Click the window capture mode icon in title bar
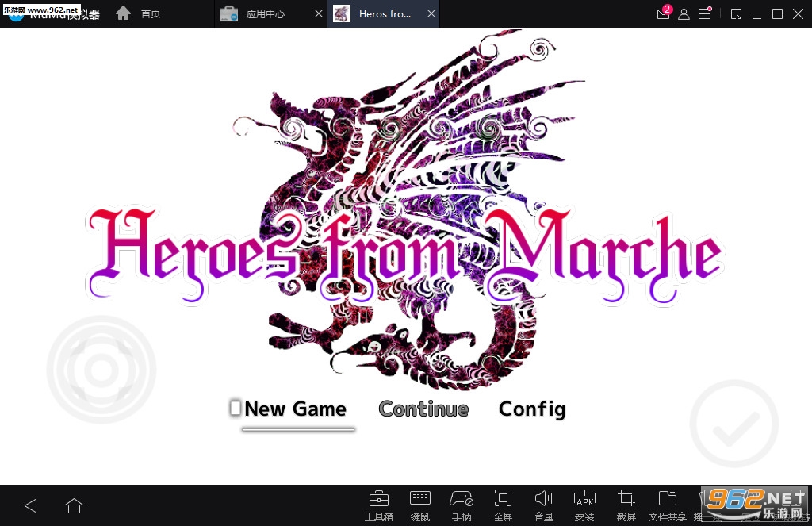This screenshot has height=526, width=812. [736, 14]
